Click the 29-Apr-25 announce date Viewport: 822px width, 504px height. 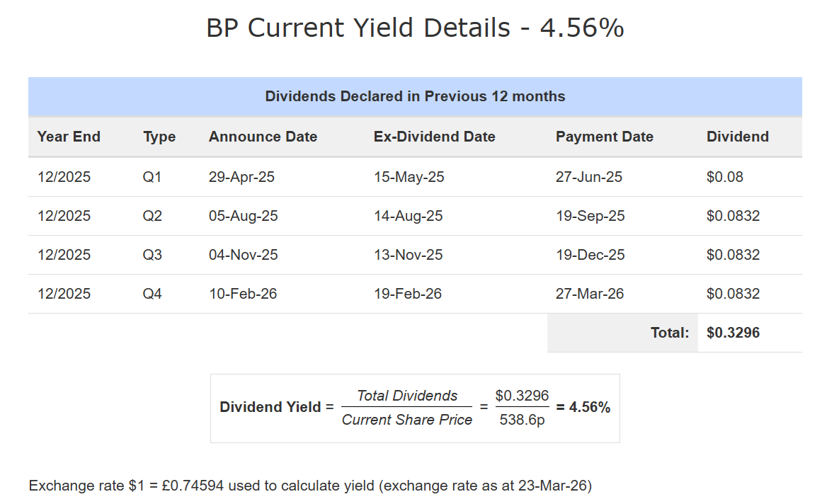pyautogui.click(x=241, y=177)
